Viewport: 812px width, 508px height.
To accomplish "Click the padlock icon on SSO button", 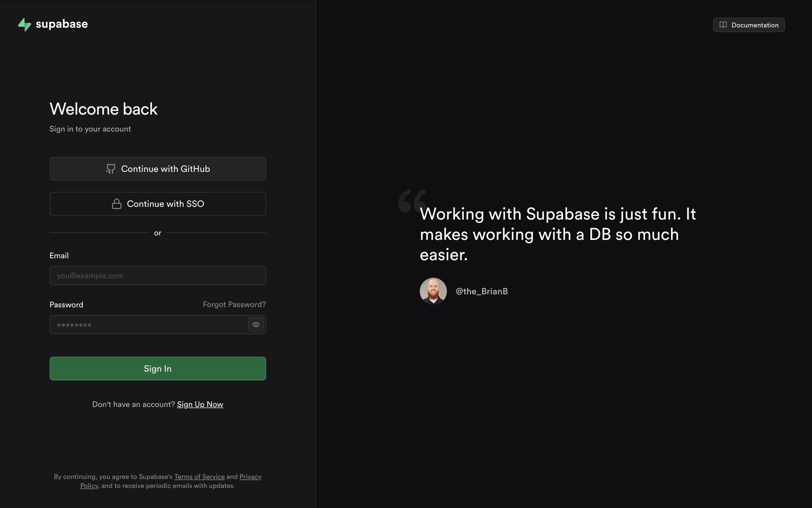I will [x=117, y=203].
